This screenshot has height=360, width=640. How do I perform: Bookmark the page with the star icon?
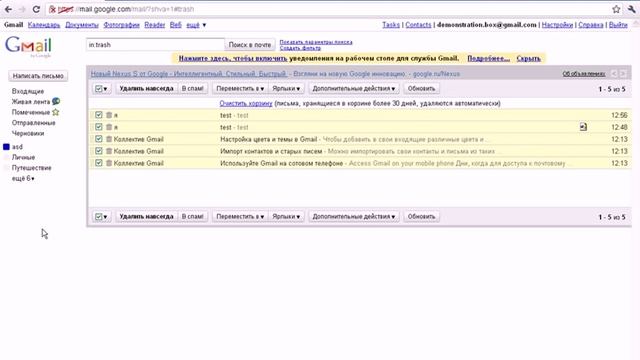pos(616,9)
